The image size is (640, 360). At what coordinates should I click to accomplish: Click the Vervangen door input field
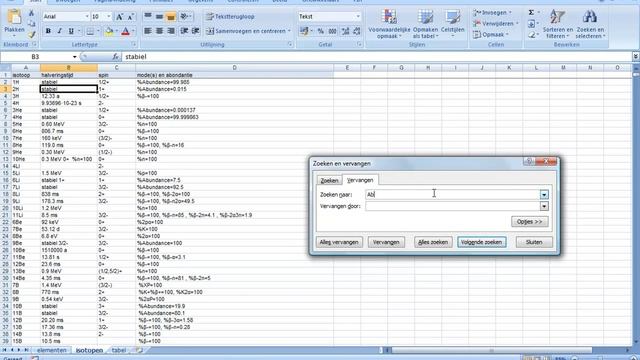pos(453,206)
